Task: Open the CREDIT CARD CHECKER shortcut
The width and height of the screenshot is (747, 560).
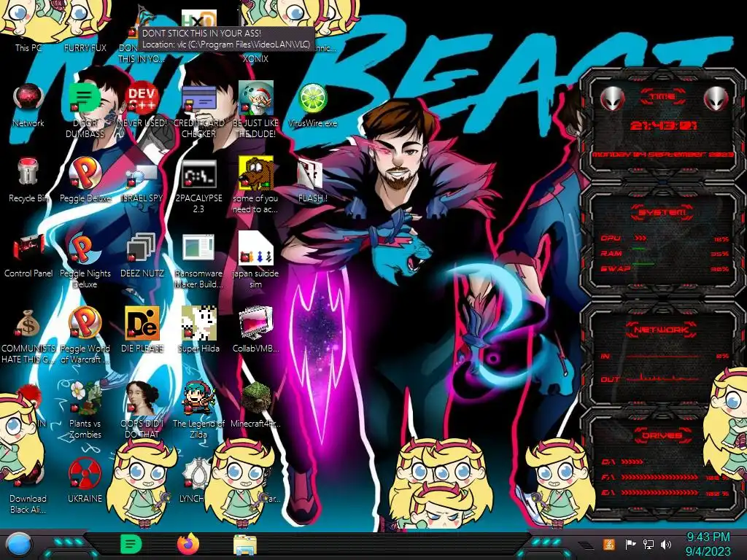Action: point(198,109)
